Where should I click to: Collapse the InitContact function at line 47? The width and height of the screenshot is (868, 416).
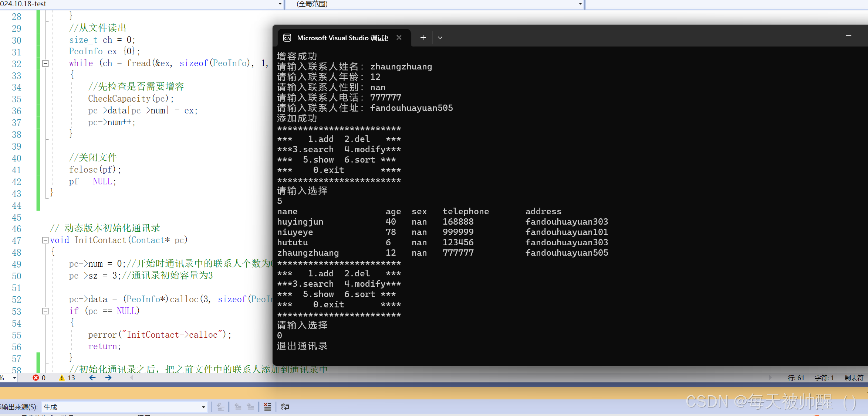45,240
